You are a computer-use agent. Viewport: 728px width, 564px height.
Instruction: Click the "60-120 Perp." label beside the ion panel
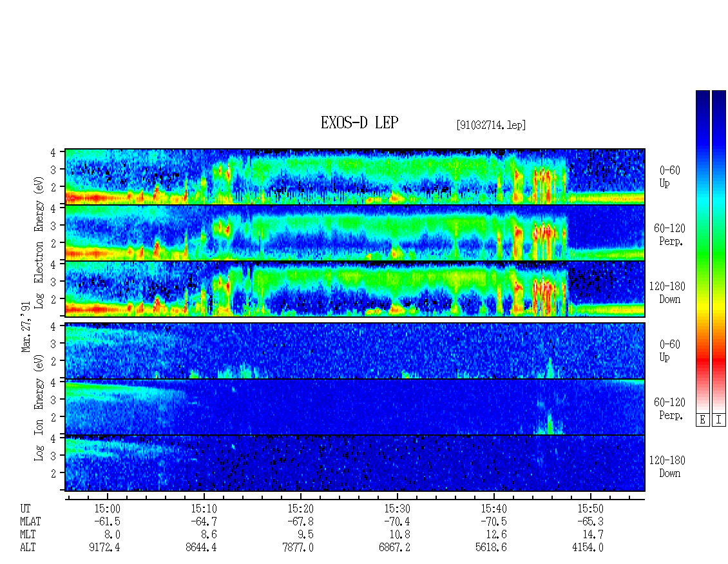tap(669, 409)
